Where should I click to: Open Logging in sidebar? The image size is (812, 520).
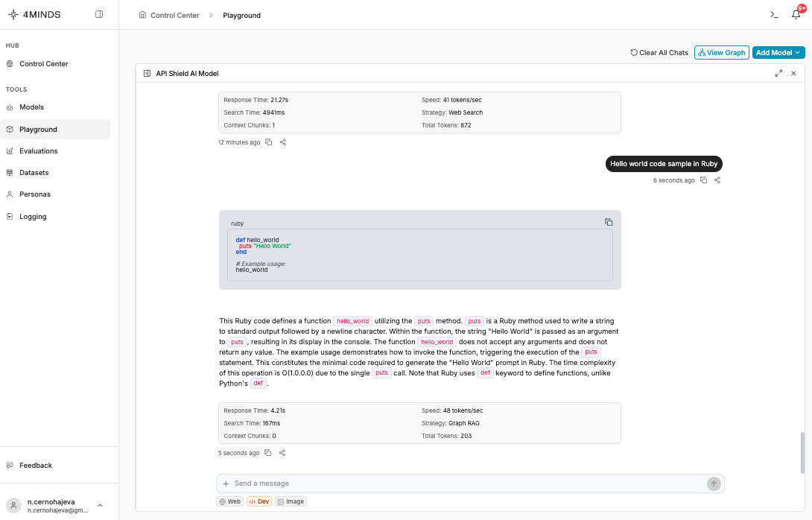pos(55,217)
